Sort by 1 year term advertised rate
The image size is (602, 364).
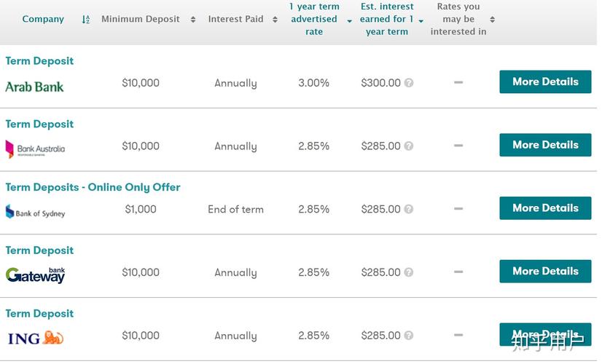coord(349,20)
